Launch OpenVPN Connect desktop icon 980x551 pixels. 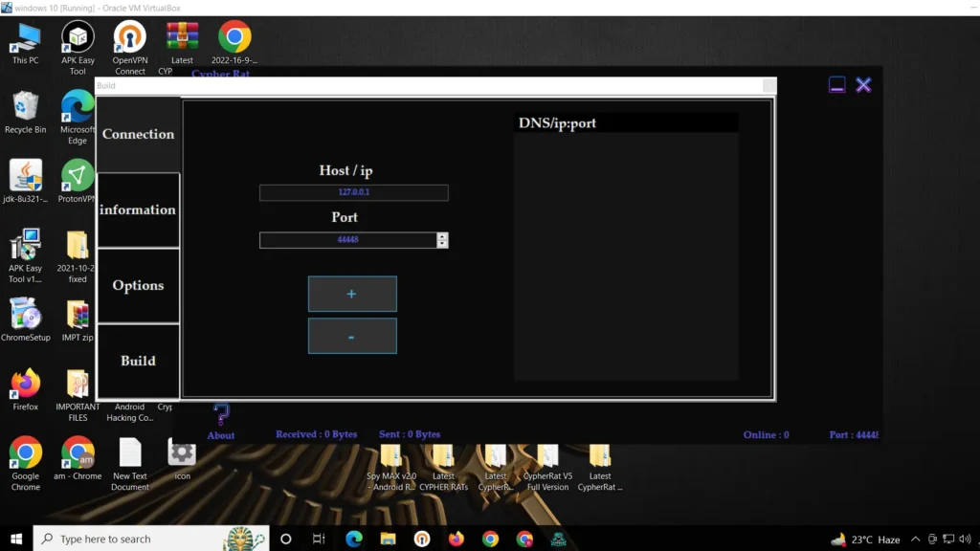point(130,49)
